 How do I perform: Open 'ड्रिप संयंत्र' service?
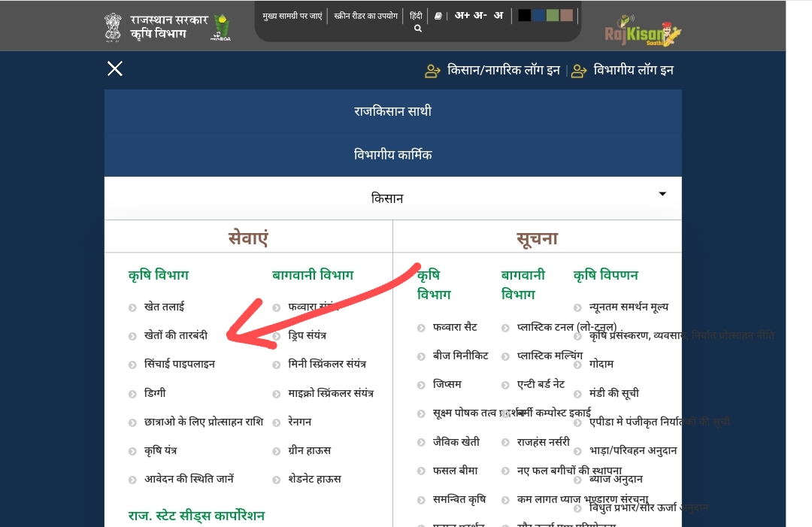point(307,335)
